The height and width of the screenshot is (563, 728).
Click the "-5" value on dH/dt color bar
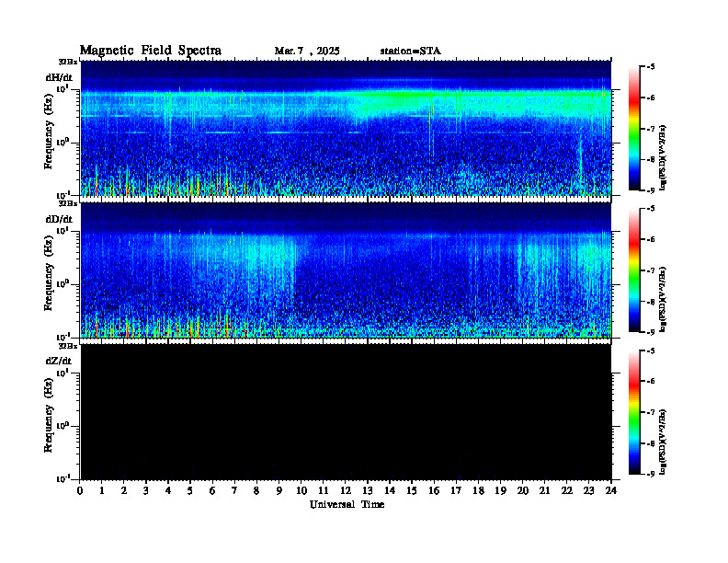(651, 67)
